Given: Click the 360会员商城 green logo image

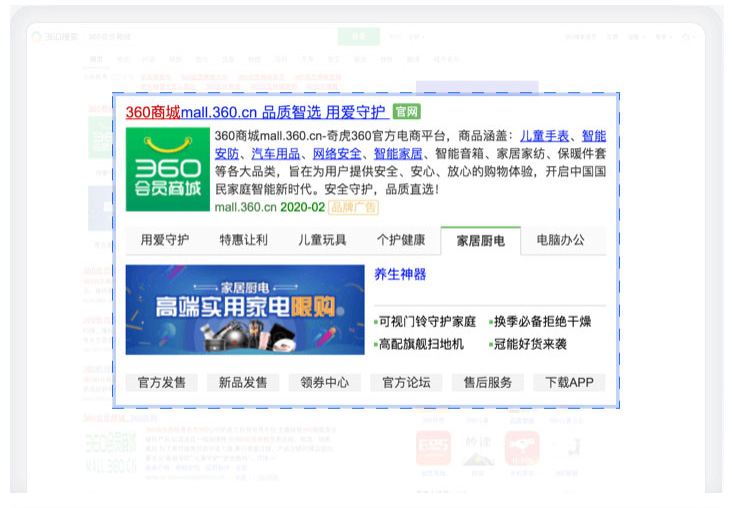Looking at the screenshot, I should 167,169.
